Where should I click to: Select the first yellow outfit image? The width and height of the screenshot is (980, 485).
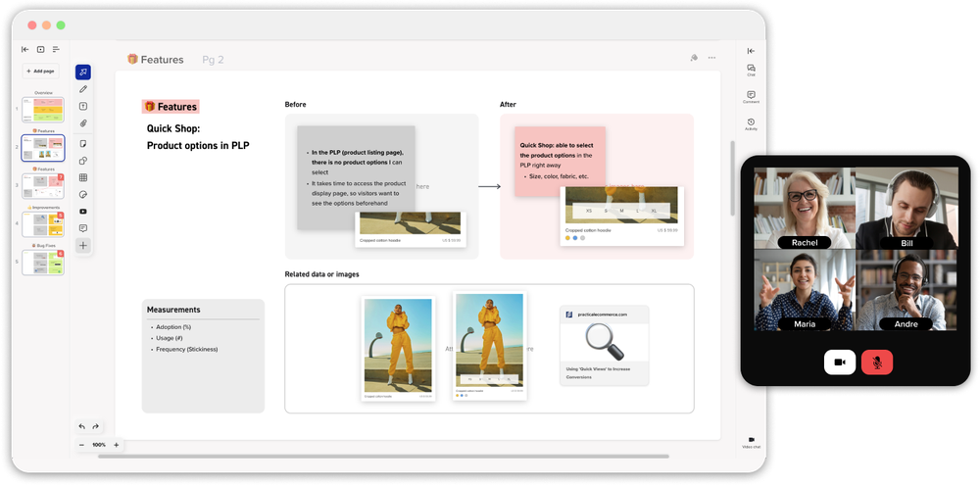click(x=398, y=348)
